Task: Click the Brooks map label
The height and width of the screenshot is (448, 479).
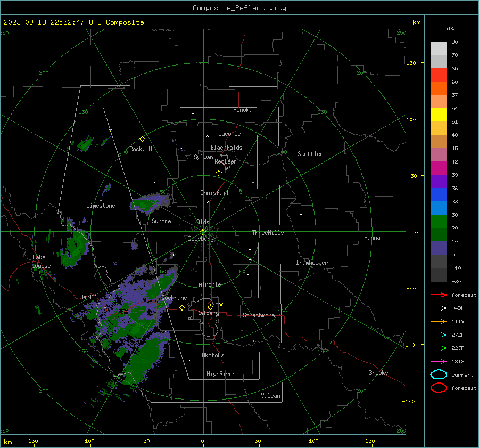Action: click(x=378, y=373)
